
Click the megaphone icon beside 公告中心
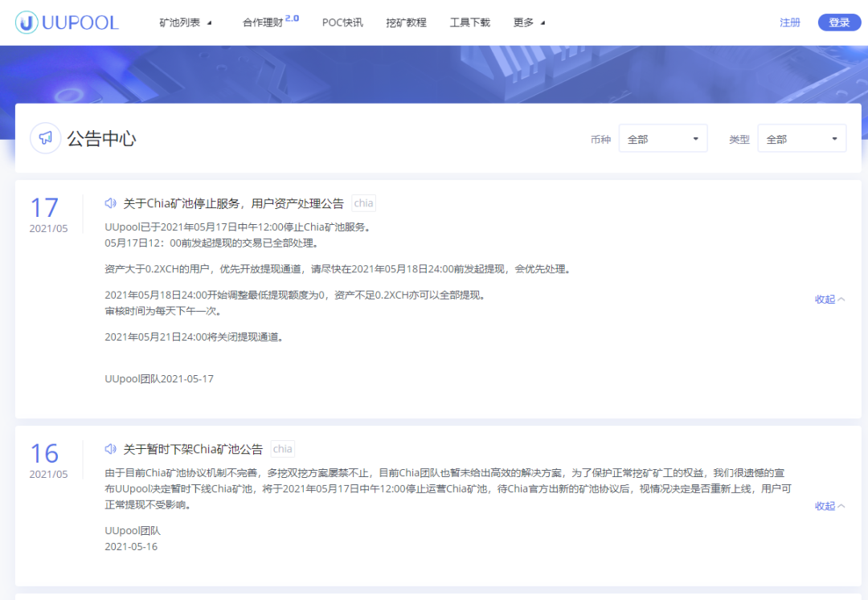click(x=46, y=137)
